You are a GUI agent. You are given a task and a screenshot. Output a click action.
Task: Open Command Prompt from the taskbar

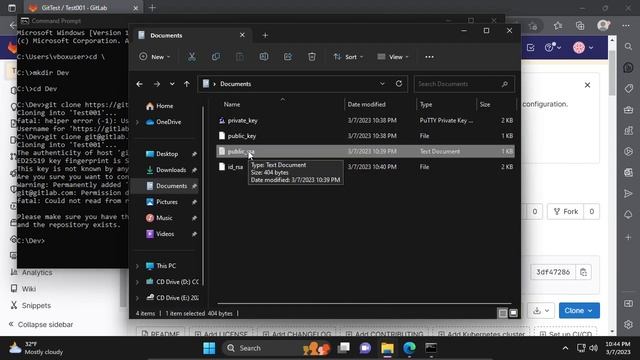pos(431,348)
